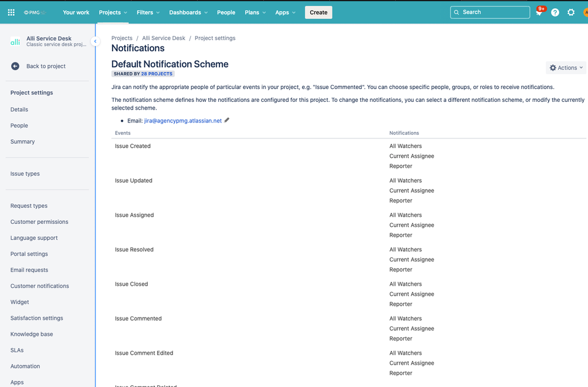
Task: Click the Issue Commented event row
Action: (x=349, y=329)
